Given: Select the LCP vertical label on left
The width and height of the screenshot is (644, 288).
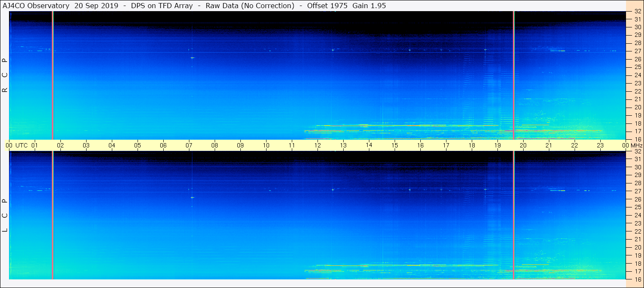Looking at the screenshot, I should [x=5, y=216].
